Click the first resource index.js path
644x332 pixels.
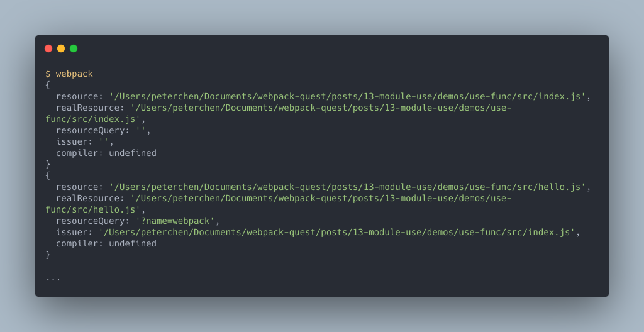click(x=347, y=97)
